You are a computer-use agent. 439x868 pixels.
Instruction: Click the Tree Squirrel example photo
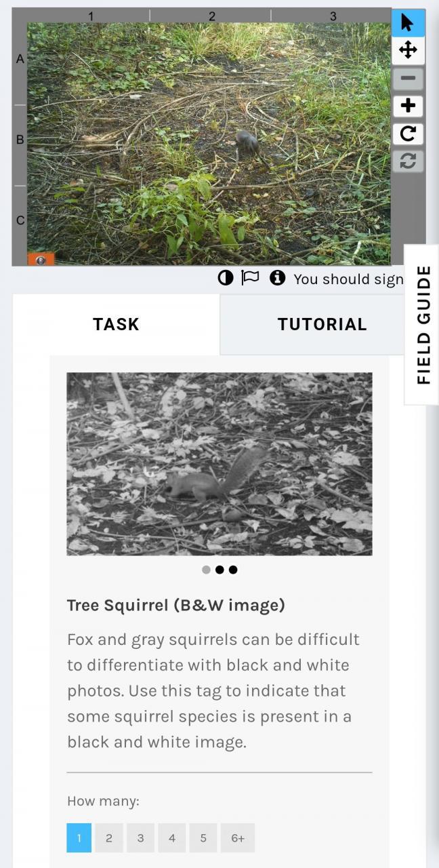(x=219, y=464)
